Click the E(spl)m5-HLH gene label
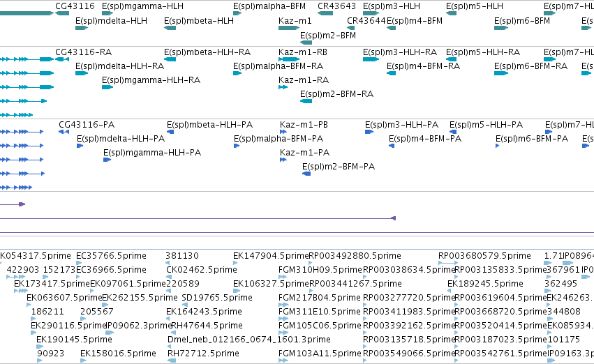The height and width of the screenshot is (364, 594). tap(475, 6)
